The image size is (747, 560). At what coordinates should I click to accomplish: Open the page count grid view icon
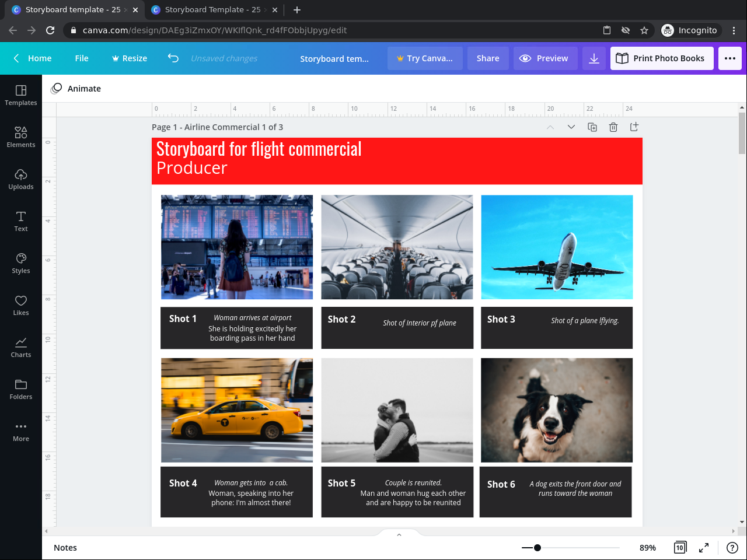point(680,548)
